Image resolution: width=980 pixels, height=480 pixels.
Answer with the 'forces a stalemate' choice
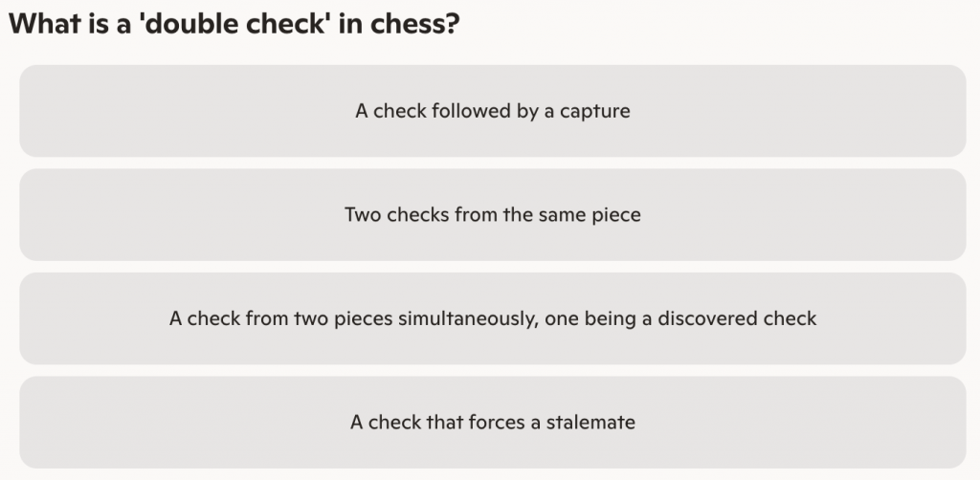(x=492, y=422)
